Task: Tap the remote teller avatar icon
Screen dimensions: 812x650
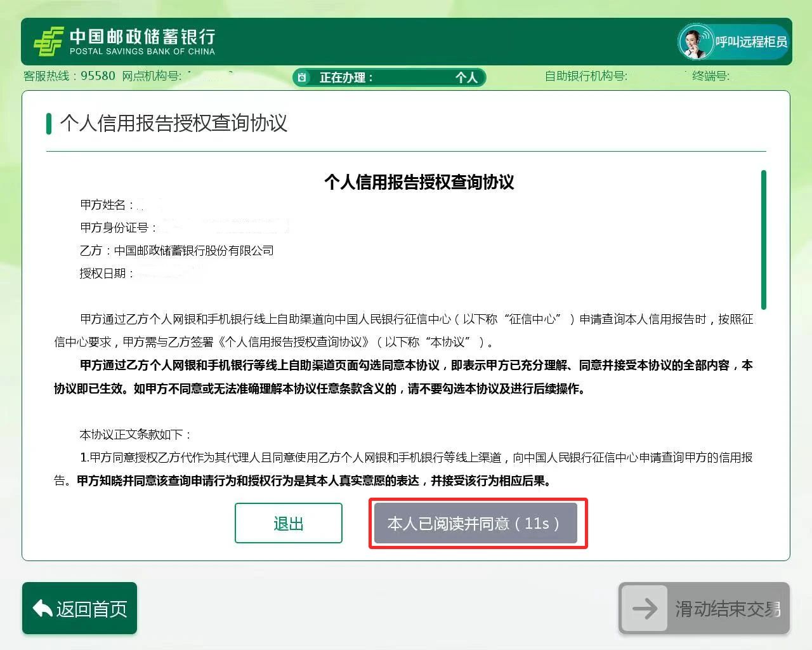Action: pos(695,42)
